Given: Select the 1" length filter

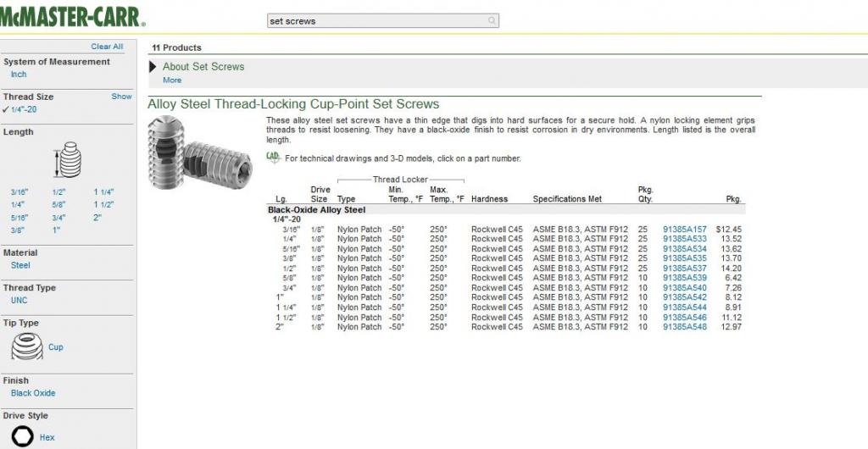Looking at the screenshot, I should (x=56, y=230).
